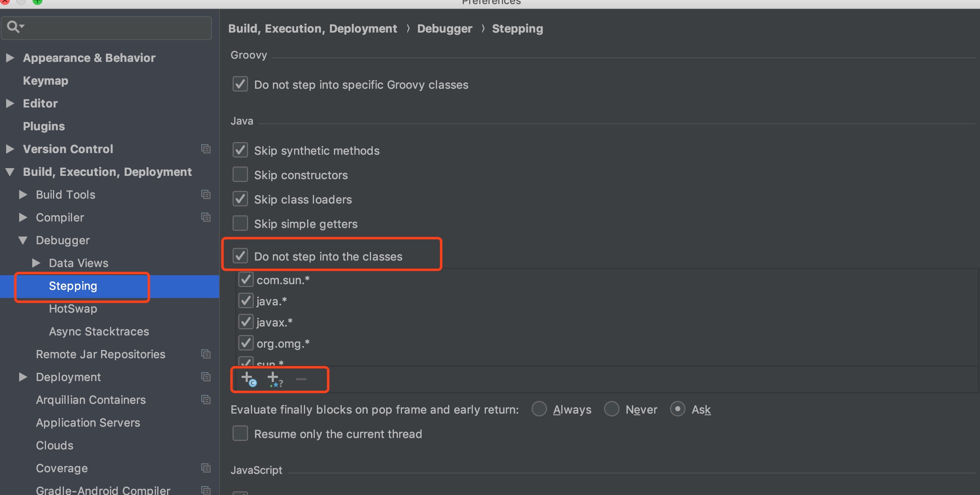The width and height of the screenshot is (980, 495).
Task: Collapse the Debugger tree node
Action: 23,240
